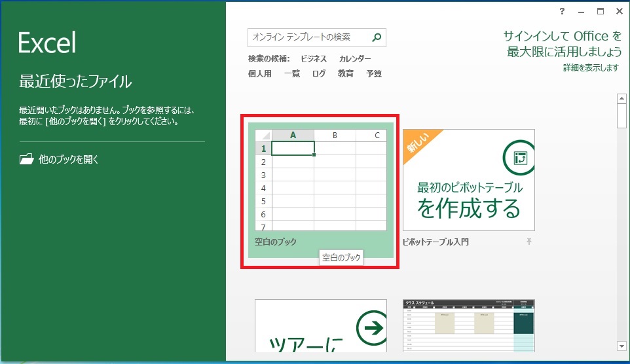Select the 予算 search suggestion

click(x=374, y=73)
